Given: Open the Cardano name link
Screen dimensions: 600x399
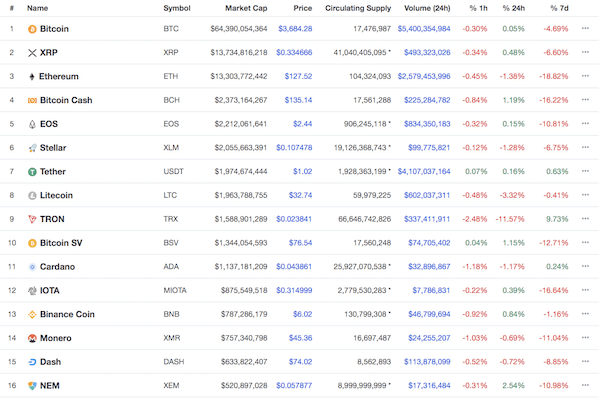Looking at the screenshot, I should pyautogui.click(x=57, y=267).
